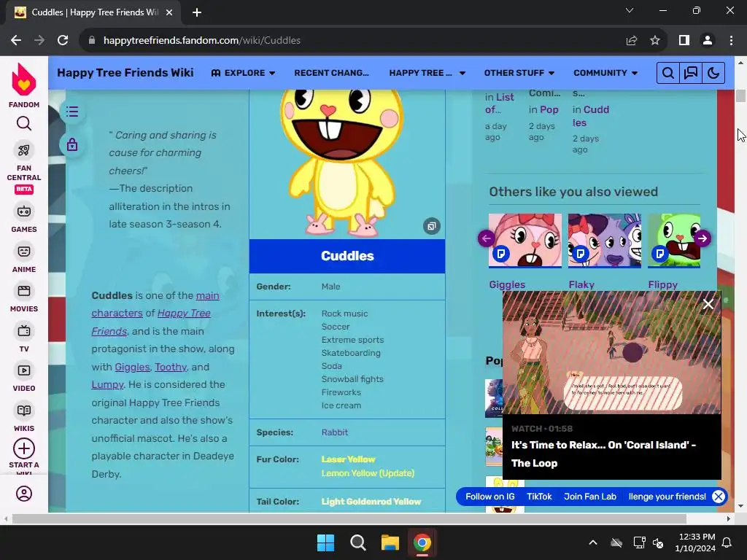Open the wiki Discuss chat icon
Image resolution: width=747 pixels, height=560 pixels.
tap(691, 73)
